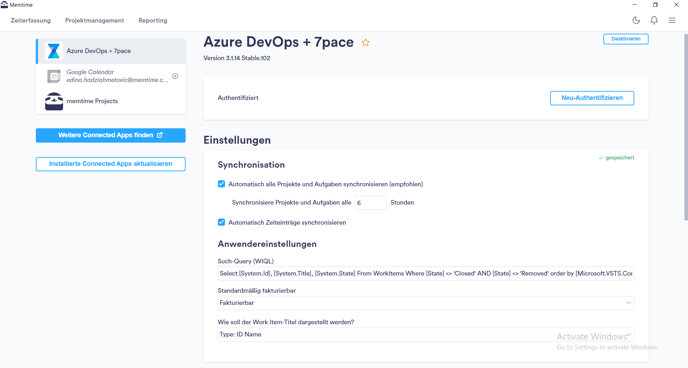688x368 pixels.
Task: Click the vertical scrollbar on the right
Action: pos(685,127)
